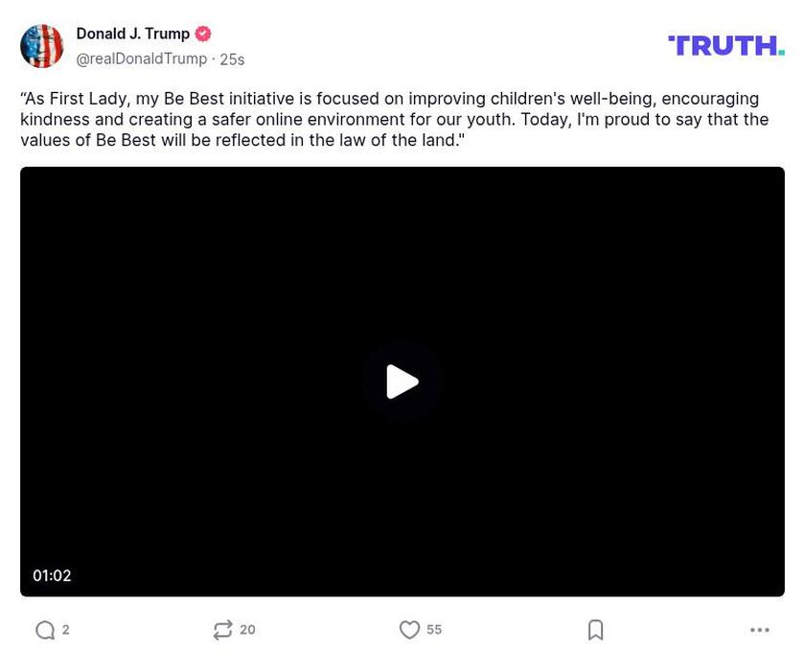Open the reply composer via speech bubble icon
This screenshot has width=805, height=672.
pos(44,630)
